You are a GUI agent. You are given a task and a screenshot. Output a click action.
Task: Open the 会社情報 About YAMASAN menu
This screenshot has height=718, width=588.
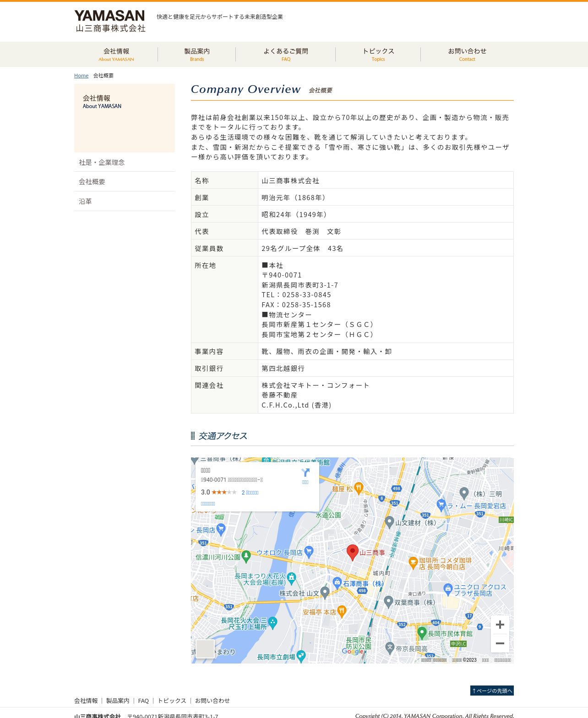click(116, 54)
